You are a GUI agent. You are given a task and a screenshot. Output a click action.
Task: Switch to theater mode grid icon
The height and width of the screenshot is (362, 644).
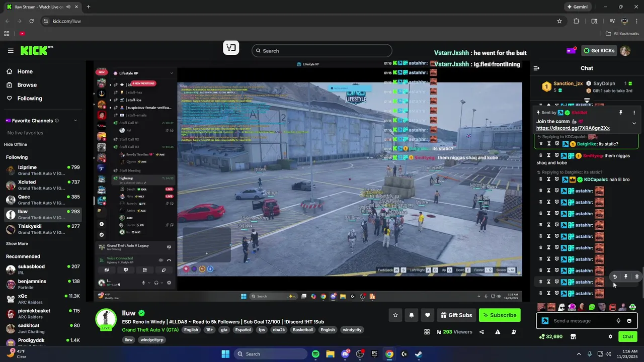[427, 332]
